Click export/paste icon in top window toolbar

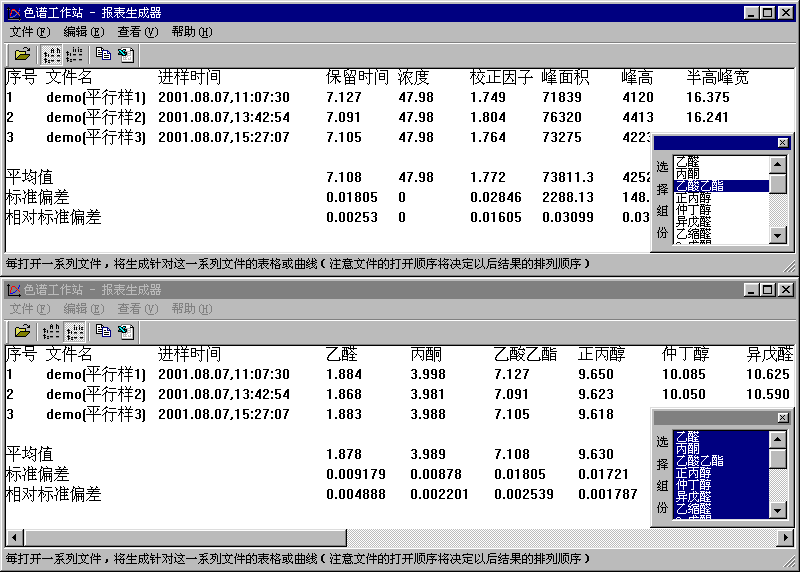point(126,55)
